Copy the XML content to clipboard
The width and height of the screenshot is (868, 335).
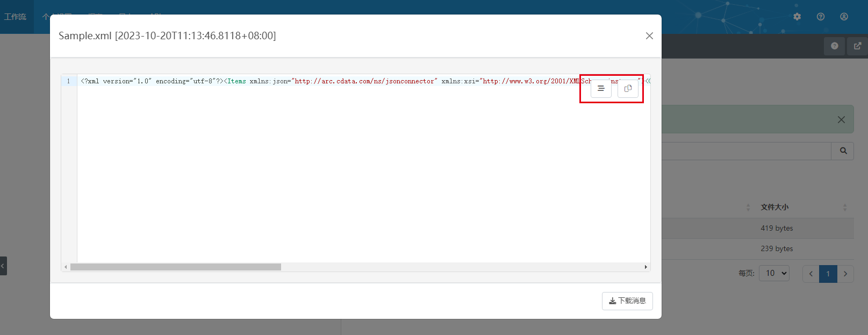(628, 89)
